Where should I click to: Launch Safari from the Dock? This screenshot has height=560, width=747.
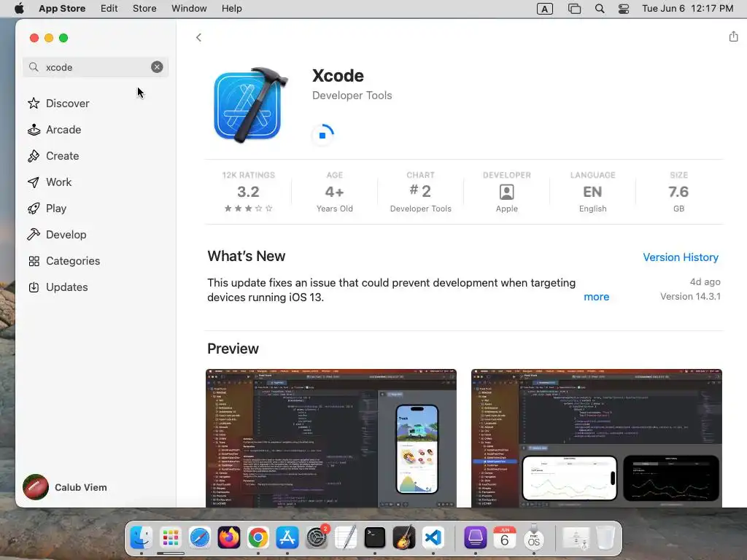[x=200, y=537]
